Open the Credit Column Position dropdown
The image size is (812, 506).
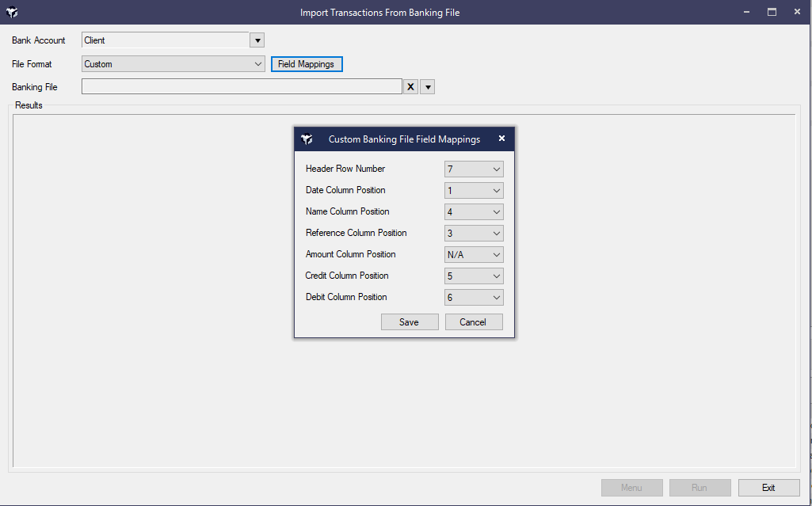[474, 276]
